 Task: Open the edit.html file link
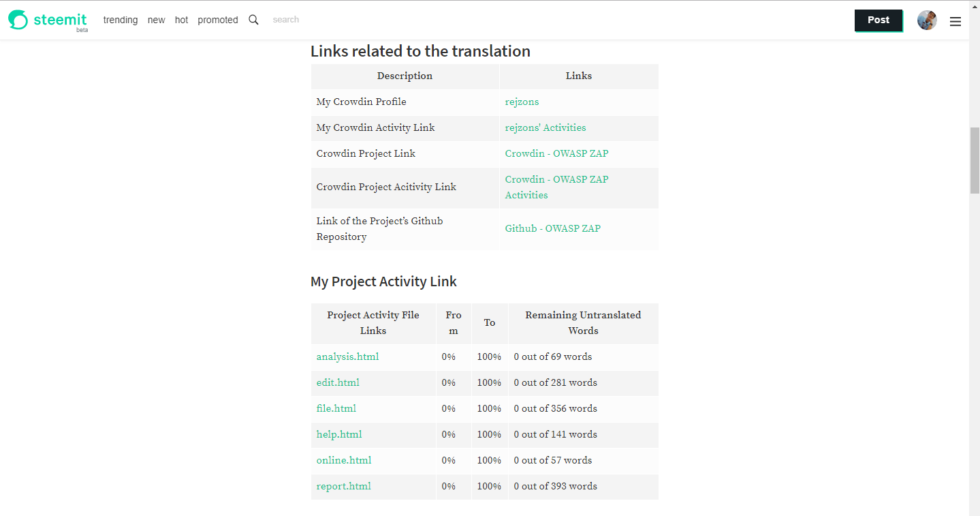click(x=338, y=382)
